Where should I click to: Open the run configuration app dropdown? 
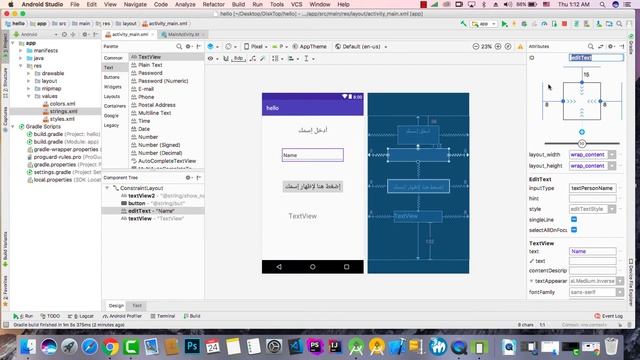click(484, 24)
